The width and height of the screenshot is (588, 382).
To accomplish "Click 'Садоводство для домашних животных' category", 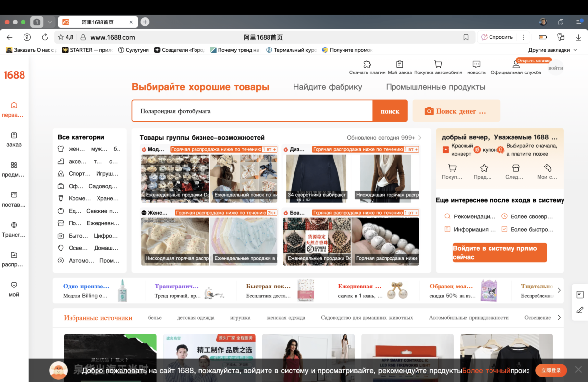I will [367, 318].
